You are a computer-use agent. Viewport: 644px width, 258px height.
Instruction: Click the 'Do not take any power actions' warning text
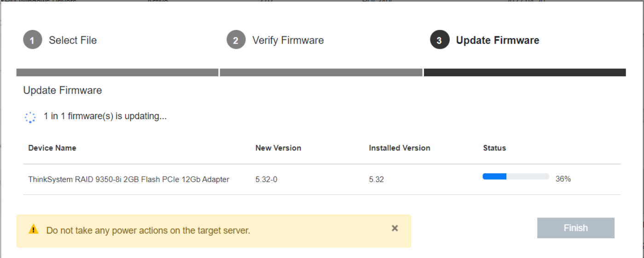(148, 230)
